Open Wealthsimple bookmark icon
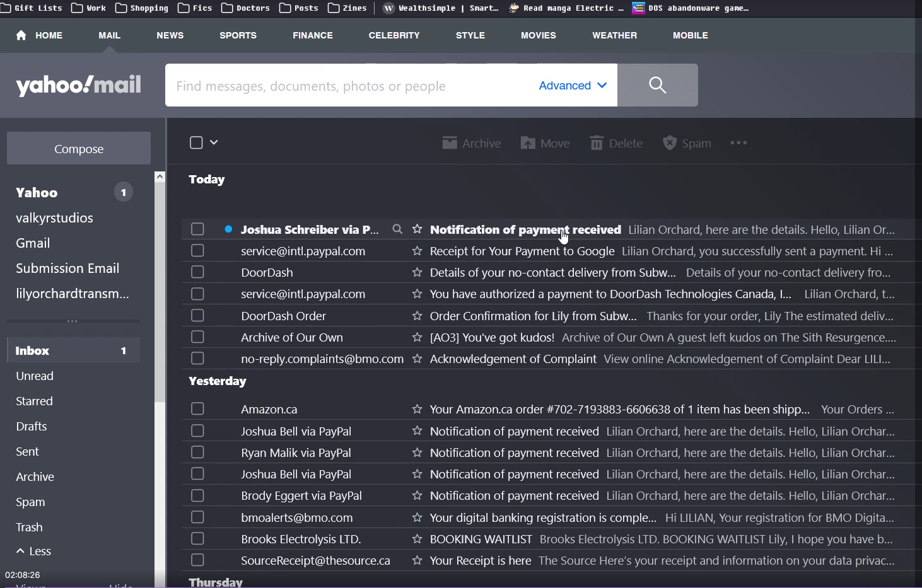 click(x=389, y=8)
